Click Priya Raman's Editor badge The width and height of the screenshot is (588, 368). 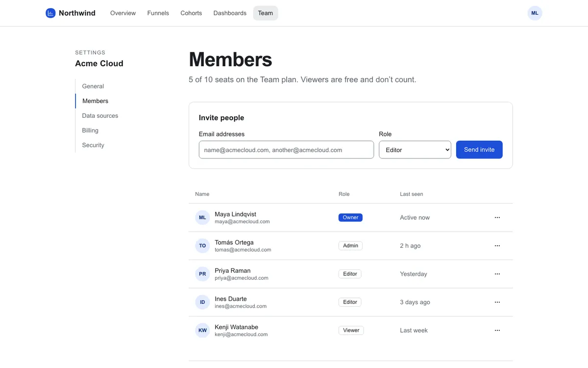point(350,274)
